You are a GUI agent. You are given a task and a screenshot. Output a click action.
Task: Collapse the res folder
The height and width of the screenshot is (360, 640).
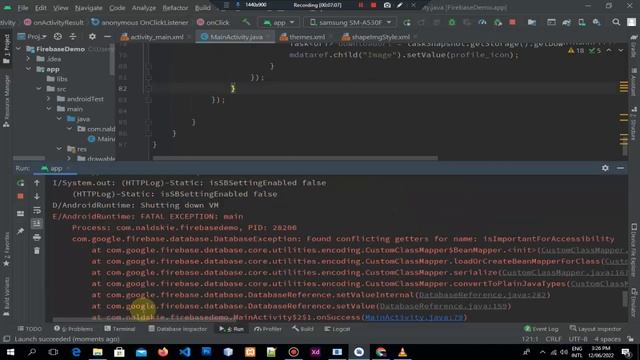(x=59, y=149)
